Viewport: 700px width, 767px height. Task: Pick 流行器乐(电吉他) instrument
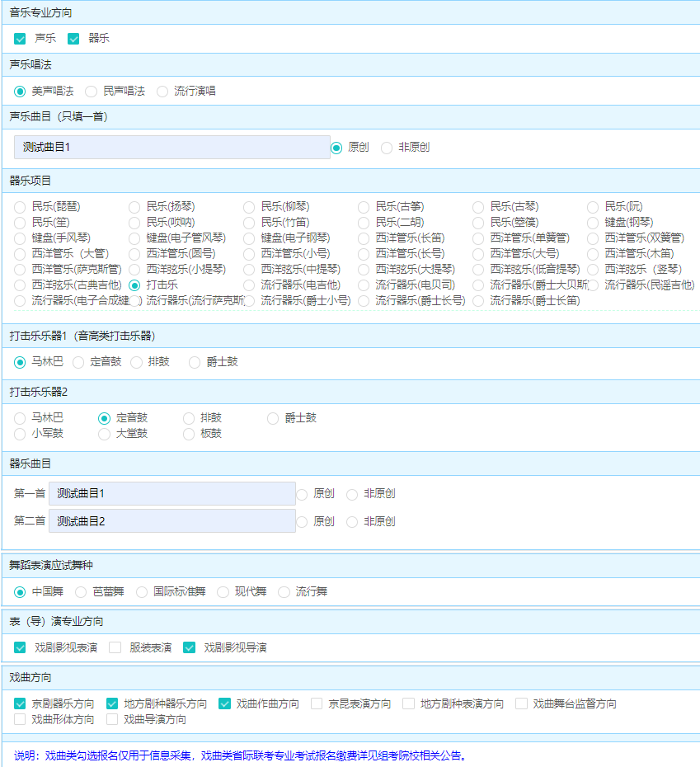[249, 285]
